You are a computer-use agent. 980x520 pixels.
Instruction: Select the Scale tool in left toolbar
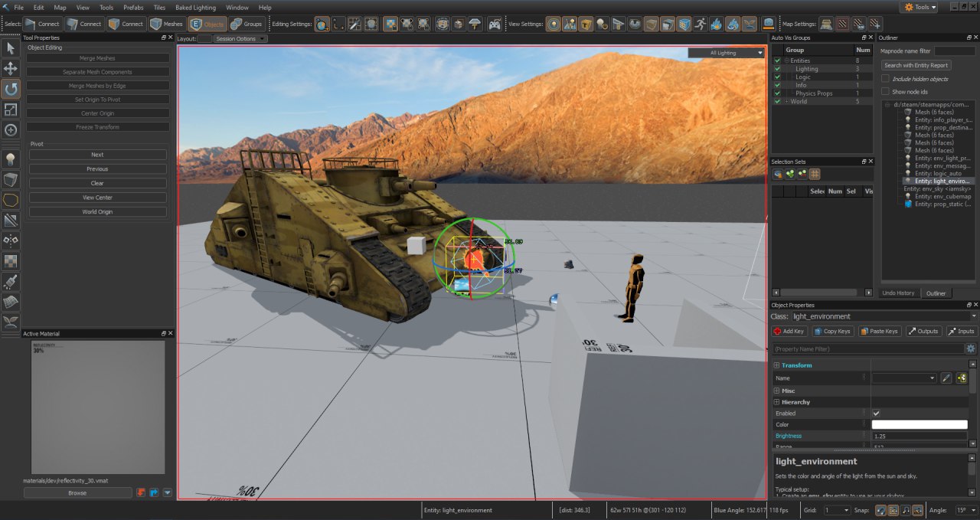point(11,110)
